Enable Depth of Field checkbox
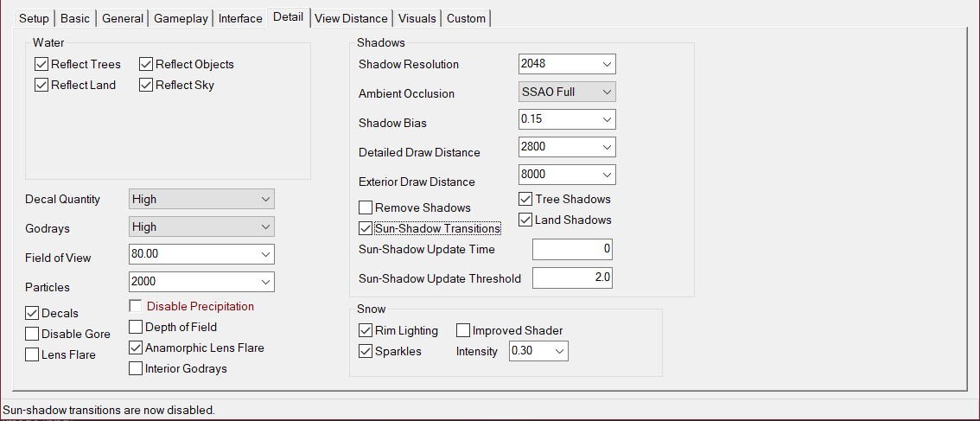The width and height of the screenshot is (980, 421). [136, 328]
